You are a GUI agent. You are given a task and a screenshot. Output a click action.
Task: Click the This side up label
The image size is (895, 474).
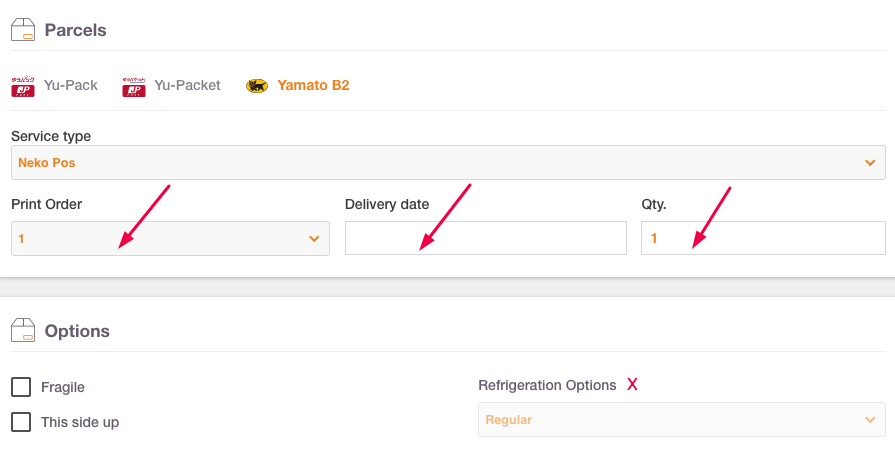[x=80, y=423]
